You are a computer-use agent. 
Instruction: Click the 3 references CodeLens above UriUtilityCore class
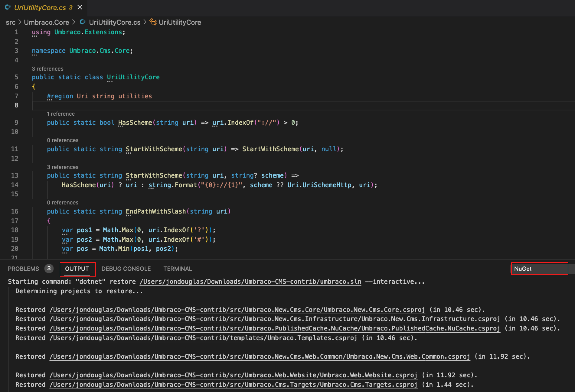[x=48, y=68]
